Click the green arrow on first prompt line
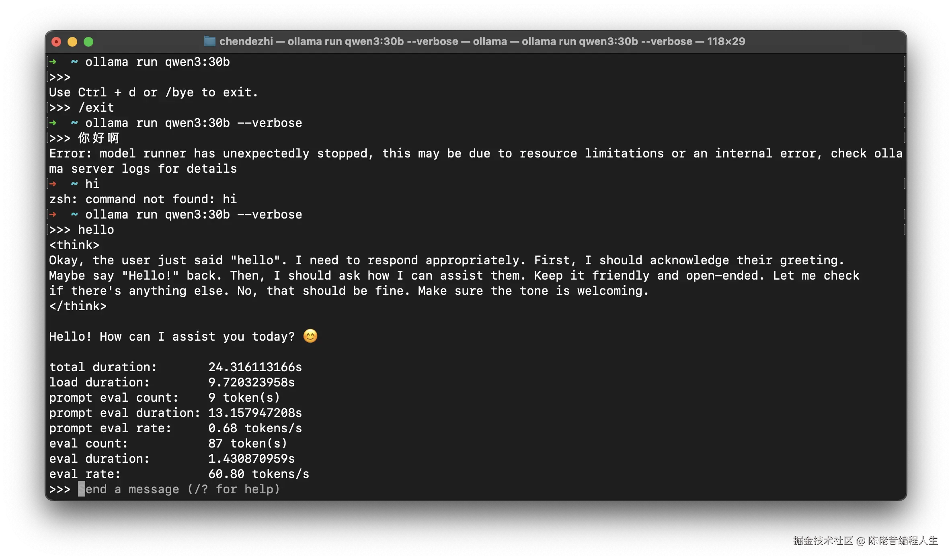 tap(53, 62)
